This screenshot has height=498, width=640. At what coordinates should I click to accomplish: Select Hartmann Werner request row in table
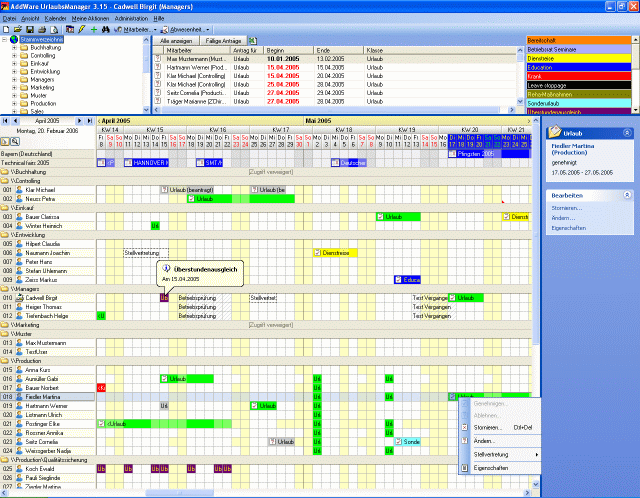[335, 67]
